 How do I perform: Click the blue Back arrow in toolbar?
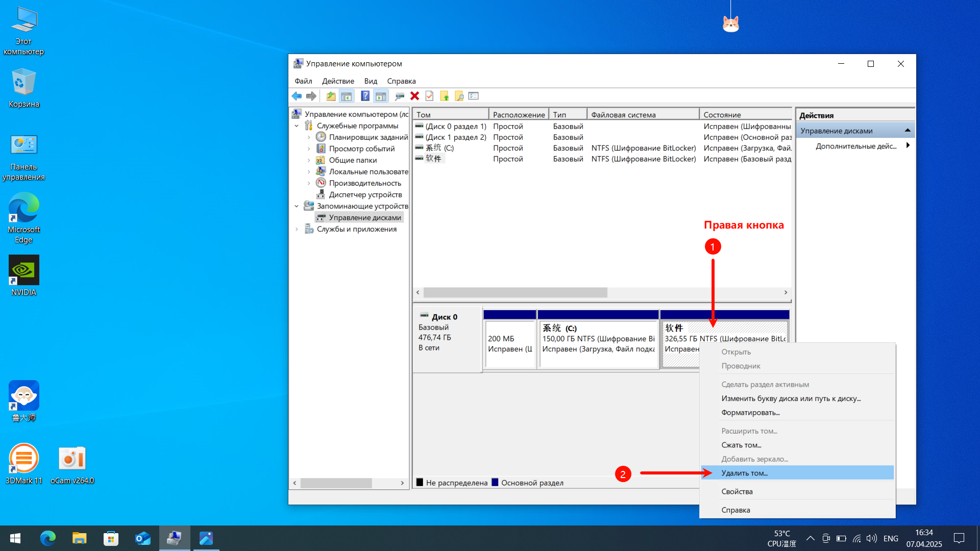coord(297,96)
